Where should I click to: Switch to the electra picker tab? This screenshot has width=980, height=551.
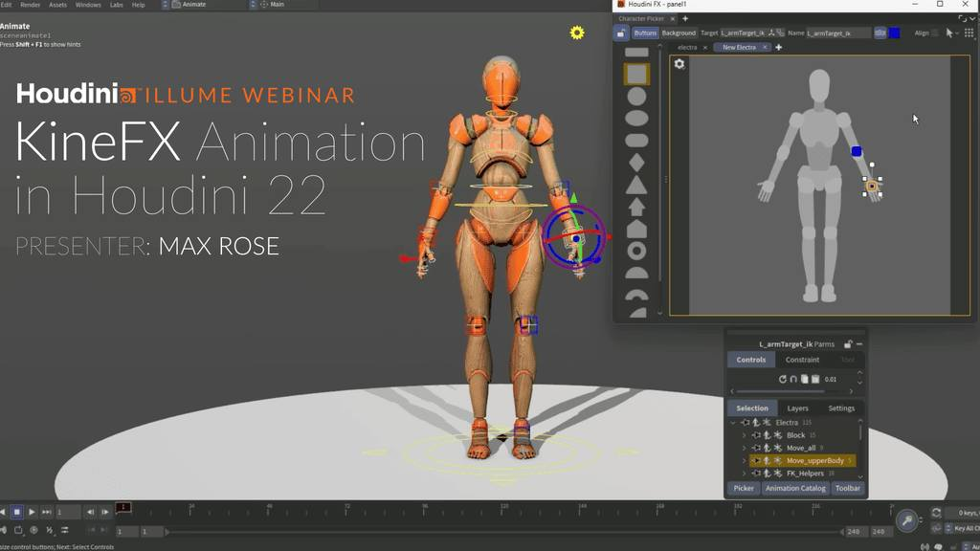click(687, 48)
